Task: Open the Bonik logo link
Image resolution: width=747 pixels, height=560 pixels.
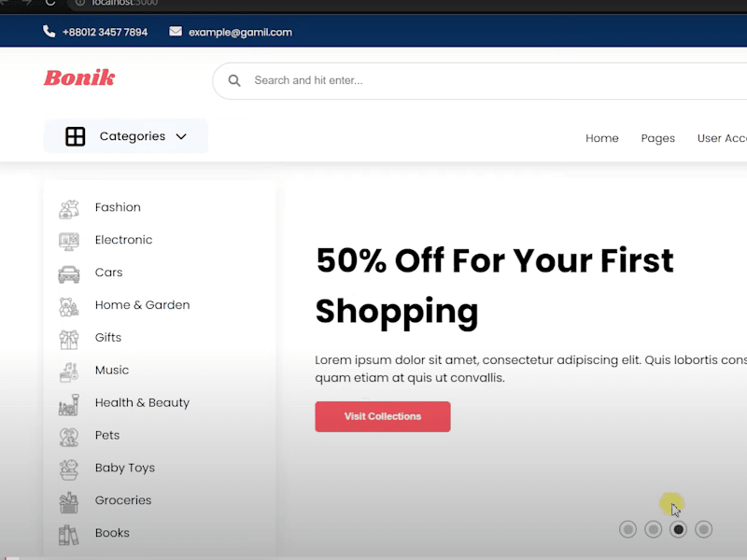Action: [79, 78]
